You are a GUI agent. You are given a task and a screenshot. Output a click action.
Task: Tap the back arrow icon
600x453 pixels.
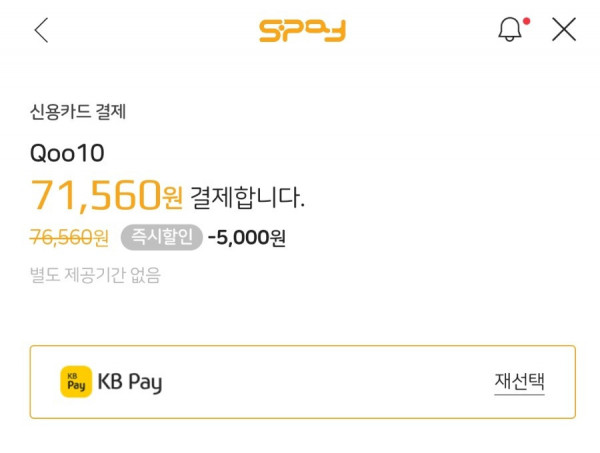pyautogui.click(x=41, y=30)
